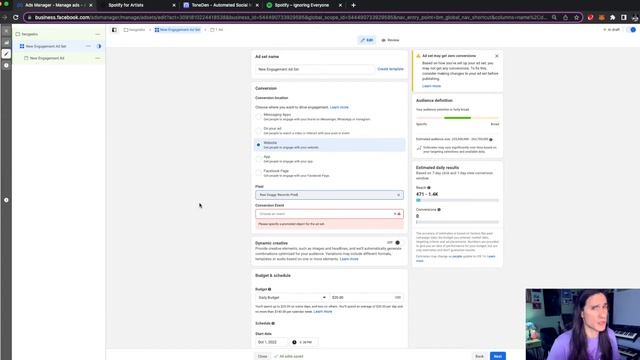Screen dimensions: 640x360
Task: Click the Create template link
Action: click(390, 69)
